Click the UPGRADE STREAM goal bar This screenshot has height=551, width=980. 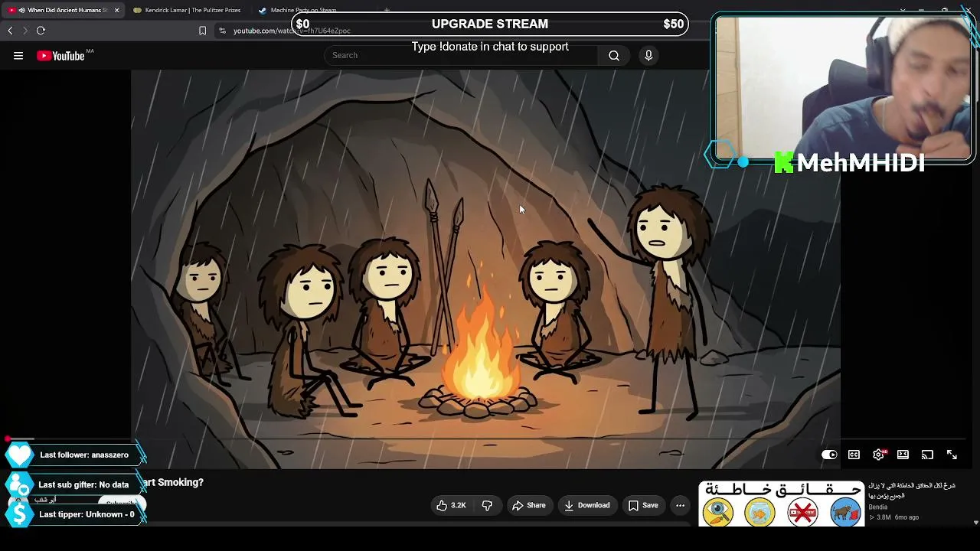tap(490, 24)
